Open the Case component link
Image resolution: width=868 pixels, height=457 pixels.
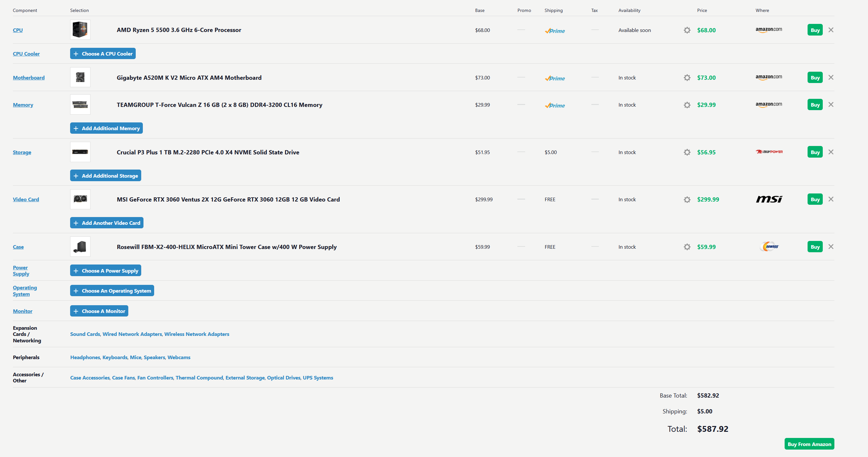(x=18, y=247)
